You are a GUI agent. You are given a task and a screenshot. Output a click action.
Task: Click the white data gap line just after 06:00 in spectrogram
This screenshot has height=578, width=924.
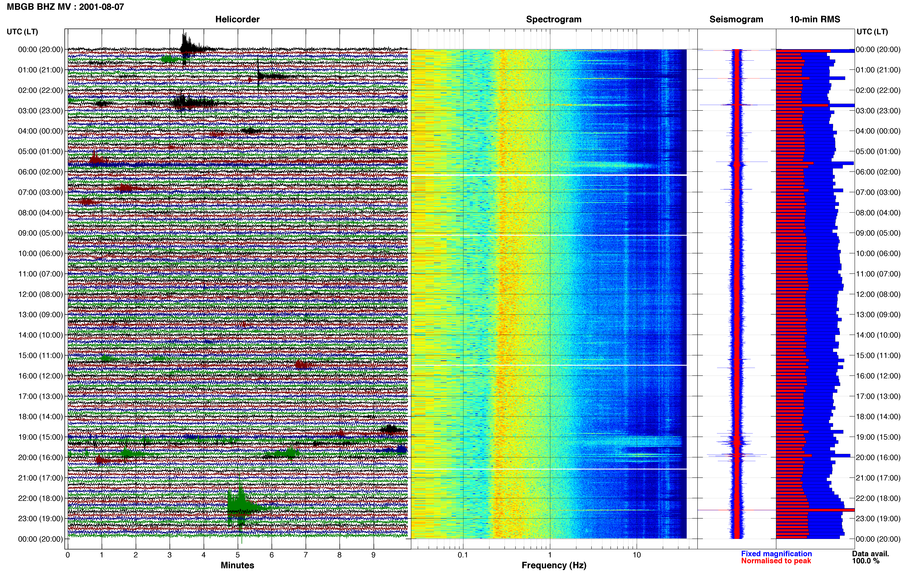[x=549, y=175]
